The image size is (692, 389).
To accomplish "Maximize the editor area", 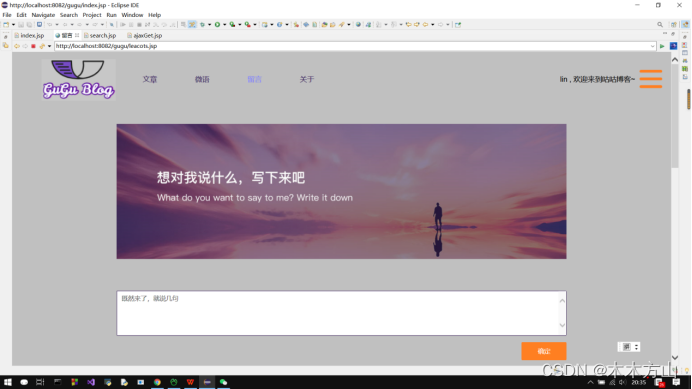I will point(673,34).
